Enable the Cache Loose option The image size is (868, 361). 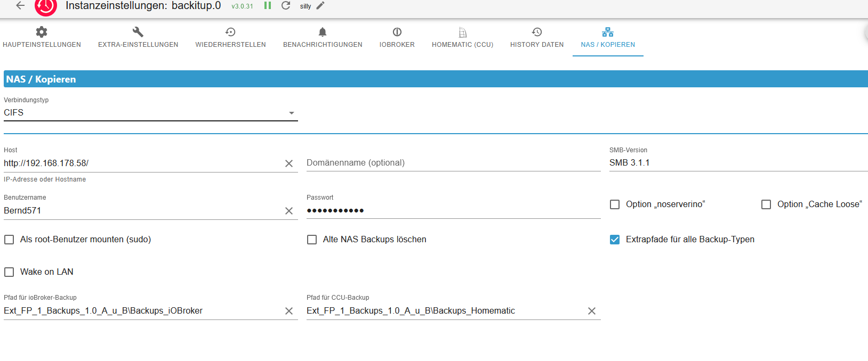(x=766, y=204)
